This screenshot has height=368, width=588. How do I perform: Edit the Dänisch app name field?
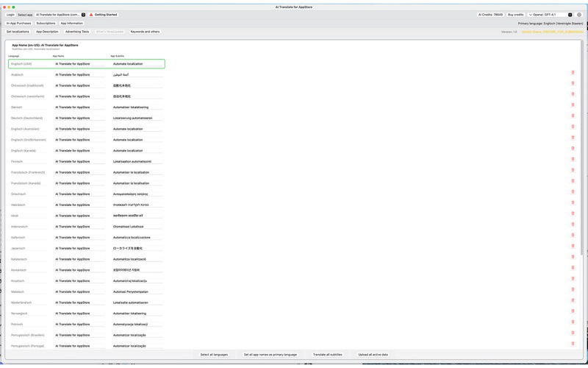tap(79, 107)
